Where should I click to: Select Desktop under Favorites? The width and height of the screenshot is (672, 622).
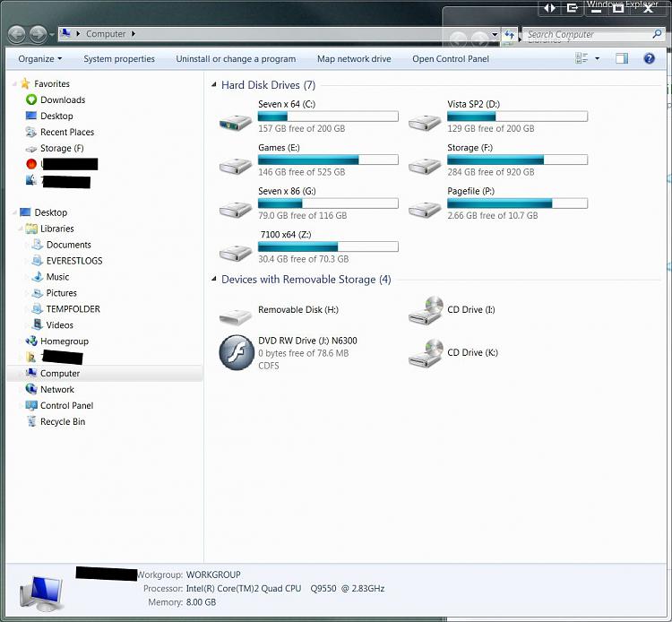[56, 116]
